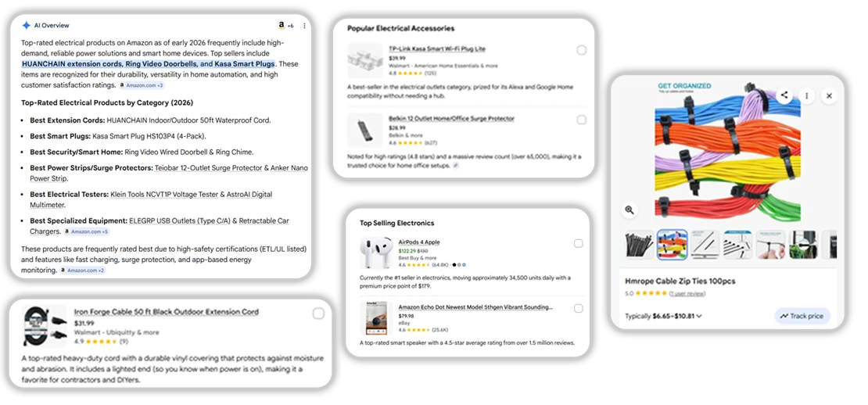This screenshot has height=405, width=868.
Task: Click the AI Overview sparkle icon
Action: [26, 25]
